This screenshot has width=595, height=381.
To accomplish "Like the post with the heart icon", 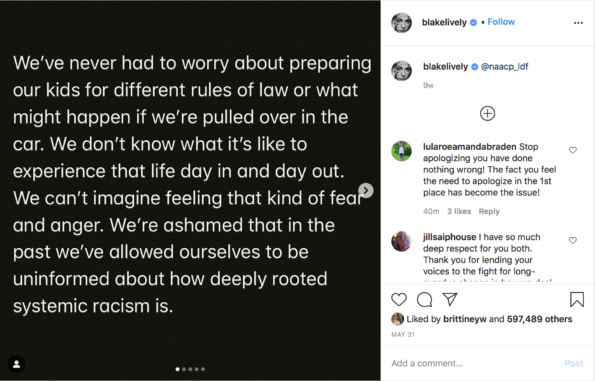I will coord(399,299).
